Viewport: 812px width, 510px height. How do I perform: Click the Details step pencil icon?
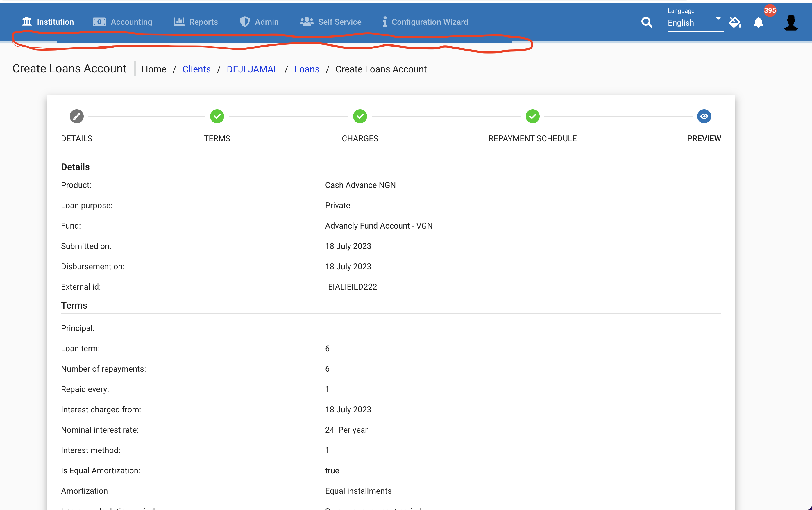click(x=76, y=116)
